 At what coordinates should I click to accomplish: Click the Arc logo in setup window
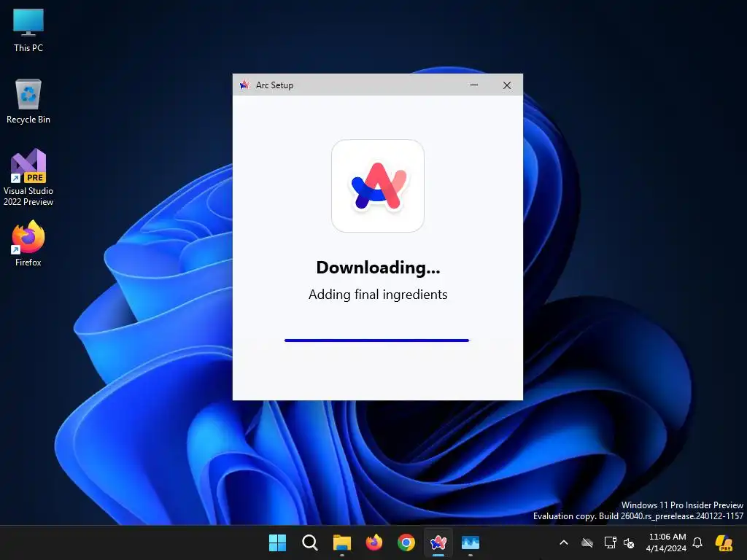pyautogui.click(x=378, y=186)
